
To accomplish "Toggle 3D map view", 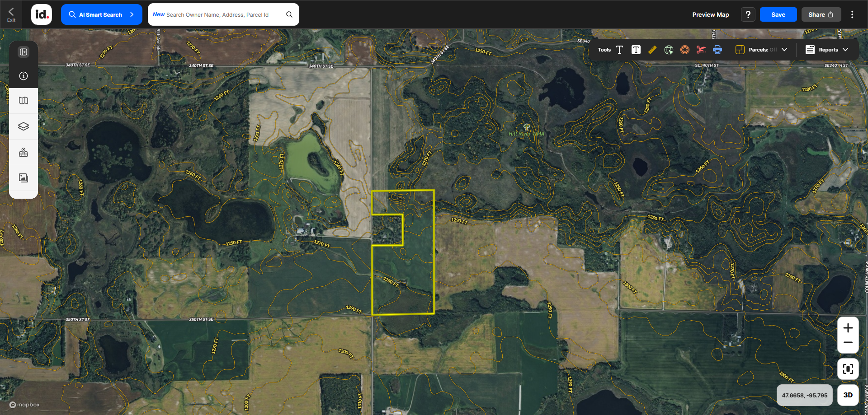I will tap(848, 395).
